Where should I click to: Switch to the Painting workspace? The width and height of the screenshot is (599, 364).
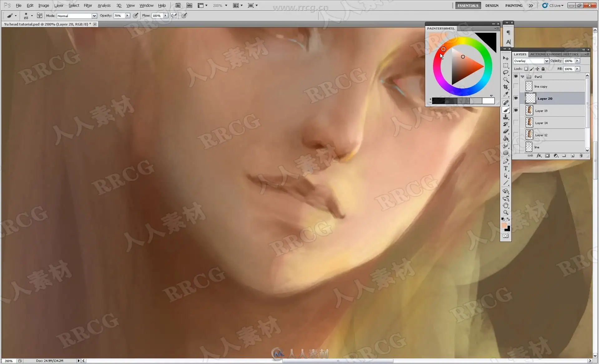click(x=514, y=6)
